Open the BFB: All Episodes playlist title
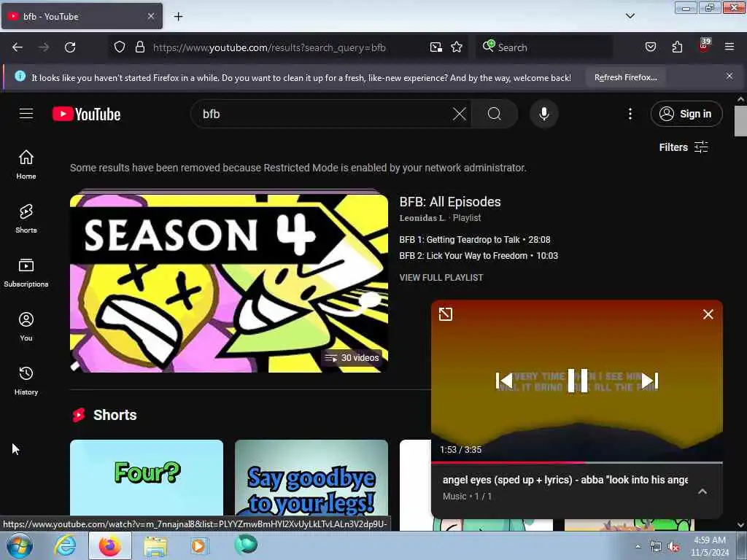The width and height of the screenshot is (747, 560). pyautogui.click(x=449, y=201)
